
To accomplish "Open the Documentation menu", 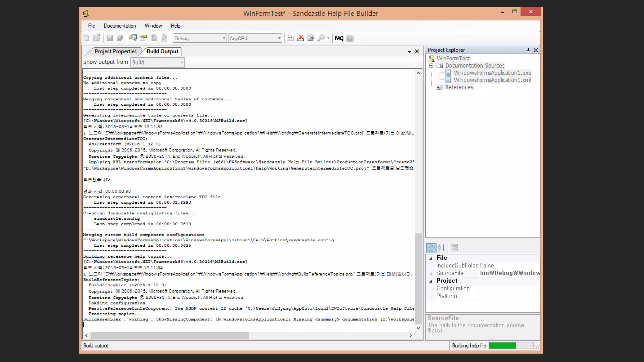I will pyautogui.click(x=120, y=26).
